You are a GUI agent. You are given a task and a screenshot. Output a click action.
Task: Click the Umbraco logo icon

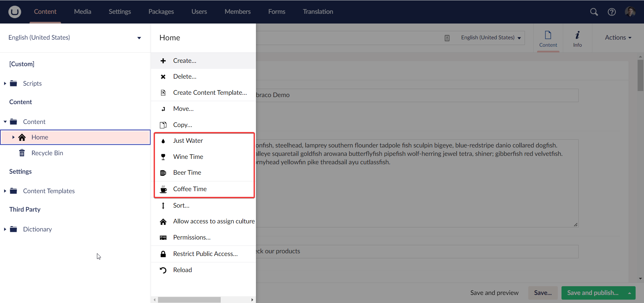(14, 12)
